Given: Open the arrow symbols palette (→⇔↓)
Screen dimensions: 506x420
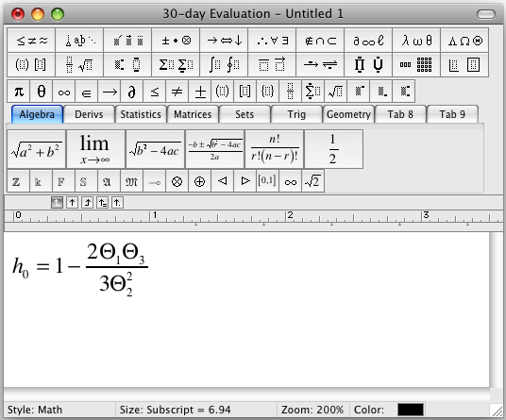Looking at the screenshot, I should [224, 41].
